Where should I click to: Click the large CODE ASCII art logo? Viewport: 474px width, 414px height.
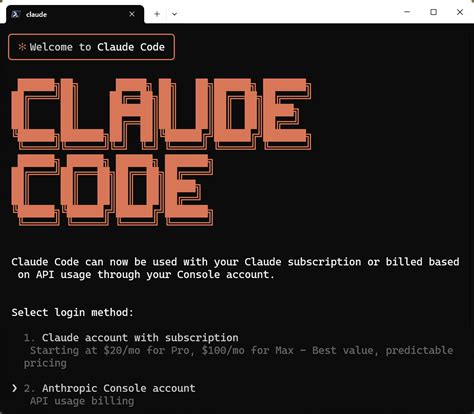pos(112,190)
